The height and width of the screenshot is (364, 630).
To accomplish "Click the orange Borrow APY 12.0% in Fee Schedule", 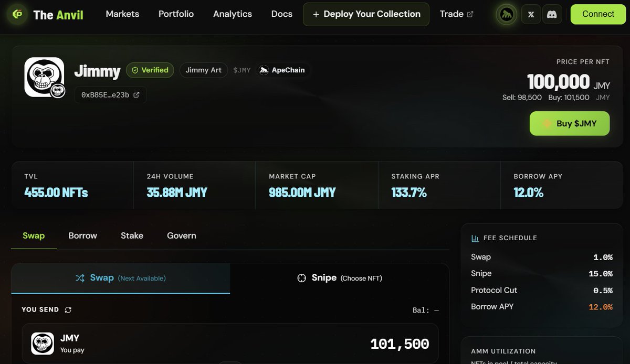I will [x=601, y=306].
